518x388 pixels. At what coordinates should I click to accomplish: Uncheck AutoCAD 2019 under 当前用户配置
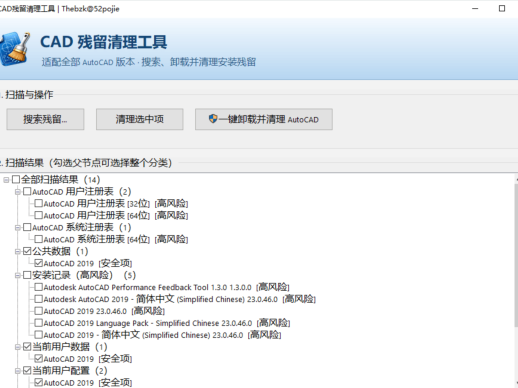pos(39,383)
